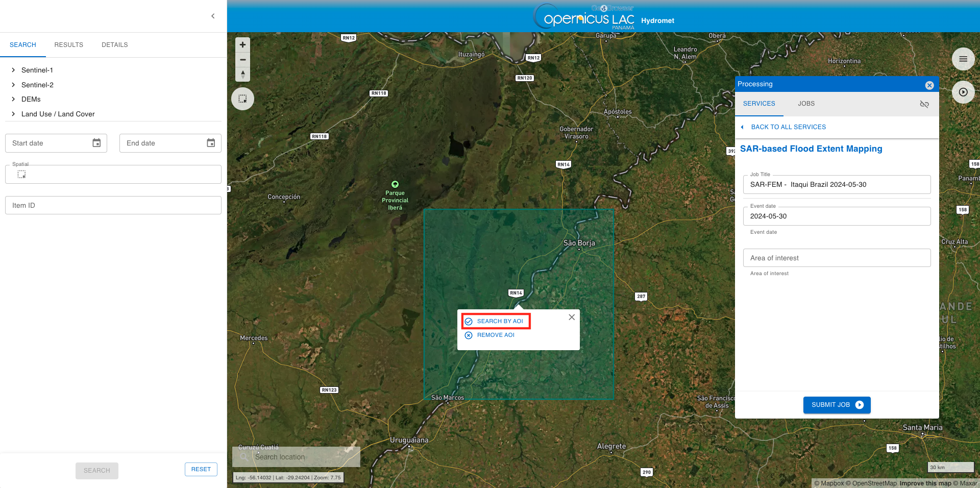The width and height of the screenshot is (980, 488).
Task: Open the processing play button
Action: 963,92
